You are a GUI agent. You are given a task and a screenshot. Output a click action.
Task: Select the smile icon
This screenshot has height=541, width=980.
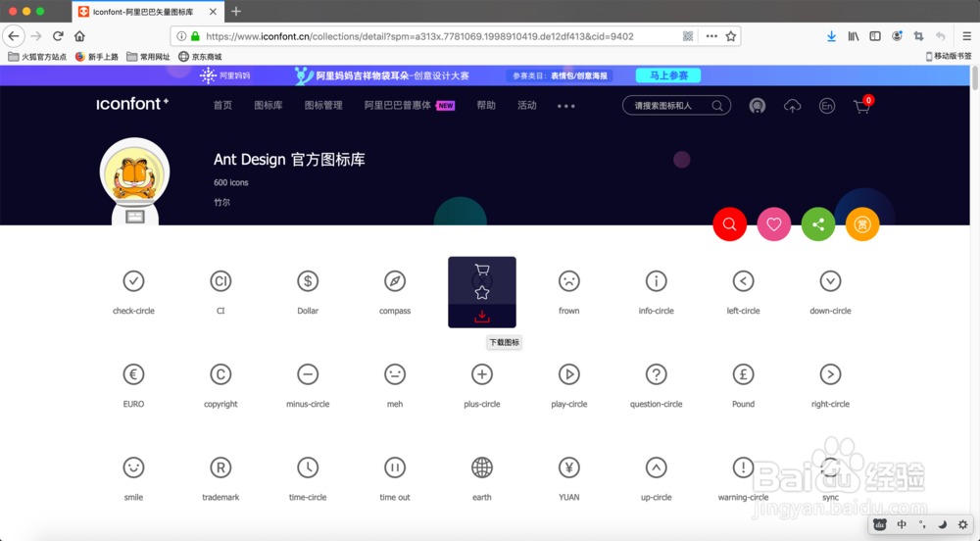[x=133, y=467]
